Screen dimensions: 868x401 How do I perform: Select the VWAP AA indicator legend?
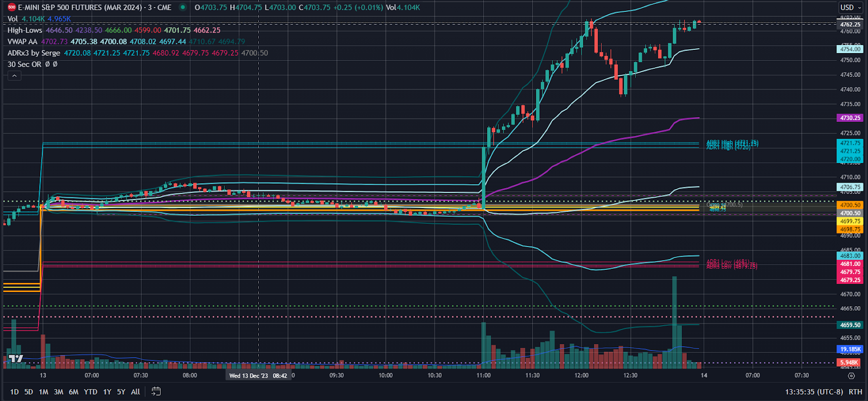(x=22, y=42)
